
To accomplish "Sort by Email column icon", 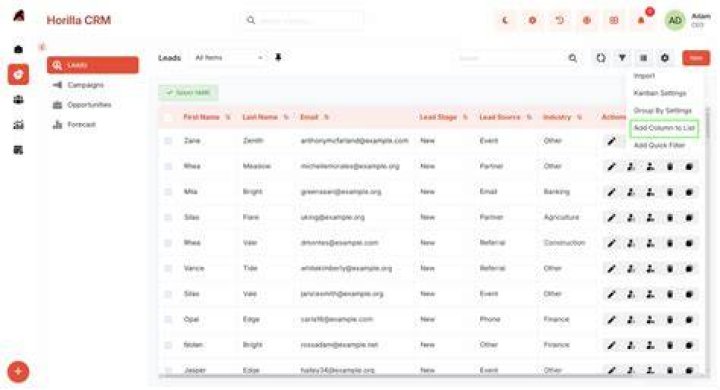I will coord(326,117).
